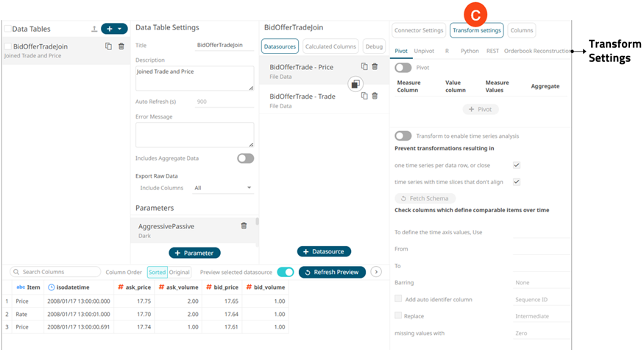
Task: Click the Title input field
Action: (x=224, y=45)
